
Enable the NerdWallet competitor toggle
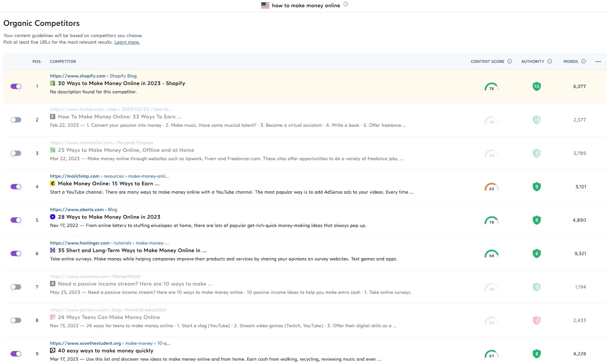16,153
